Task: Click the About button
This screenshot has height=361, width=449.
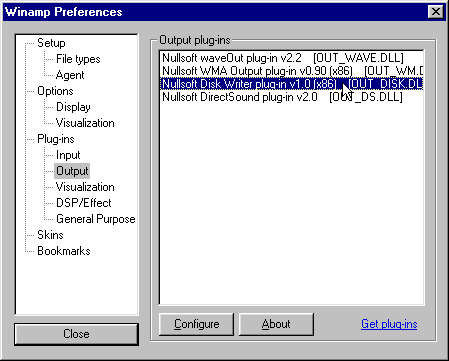Action: click(276, 324)
